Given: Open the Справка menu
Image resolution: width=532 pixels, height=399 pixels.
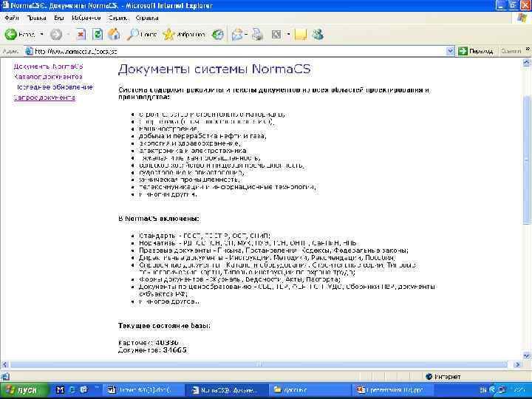Looking at the screenshot, I should [x=147, y=18].
